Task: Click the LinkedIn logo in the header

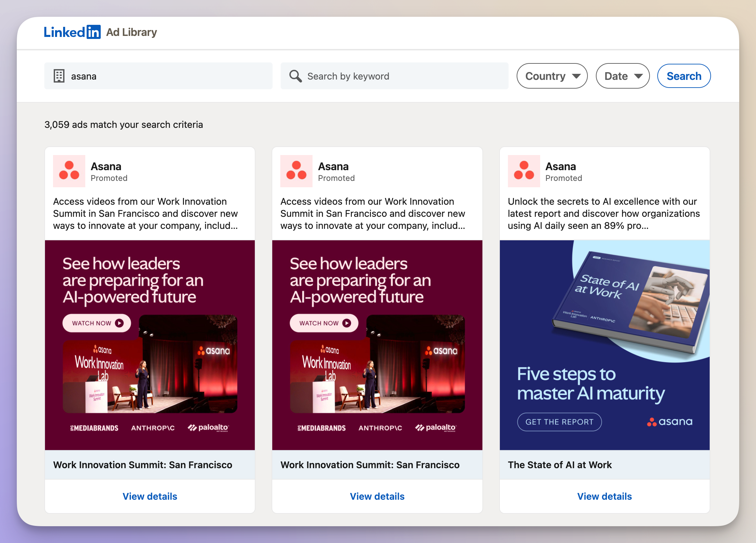Action: tap(72, 32)
